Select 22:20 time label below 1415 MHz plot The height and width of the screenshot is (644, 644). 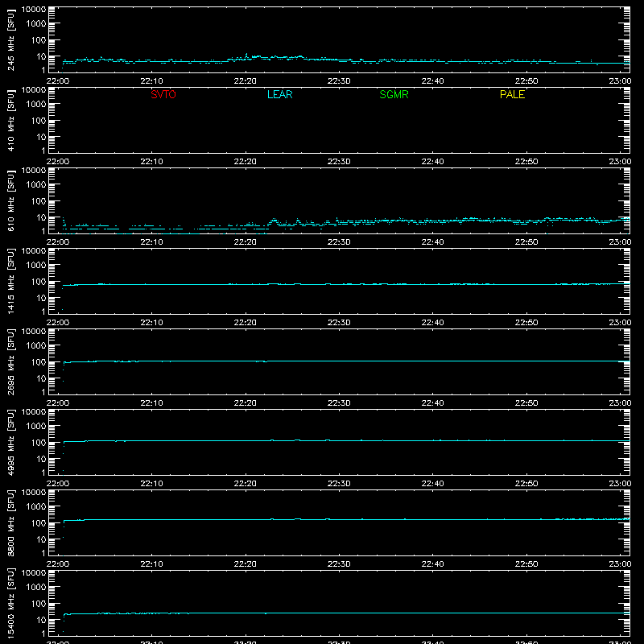246,323
